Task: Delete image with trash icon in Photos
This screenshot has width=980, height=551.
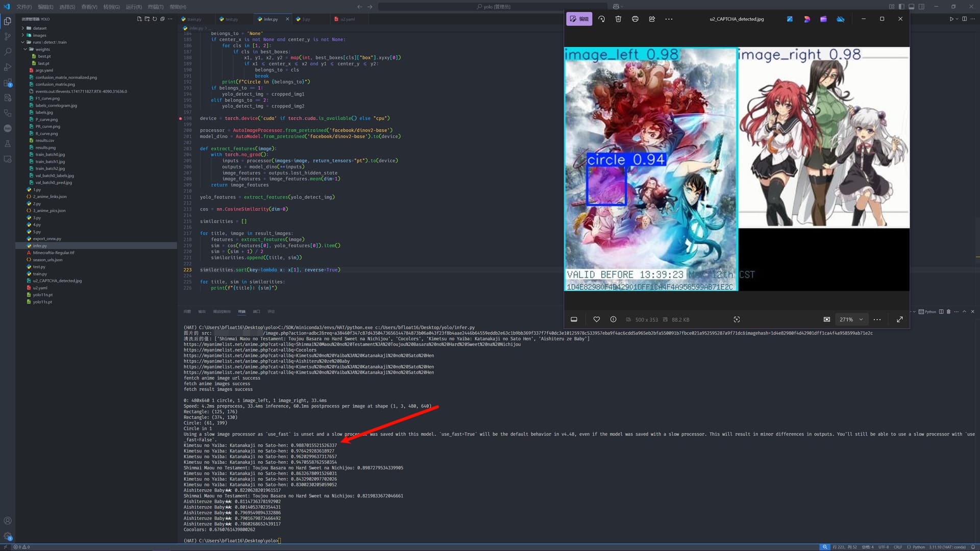Action: (618, 19)
